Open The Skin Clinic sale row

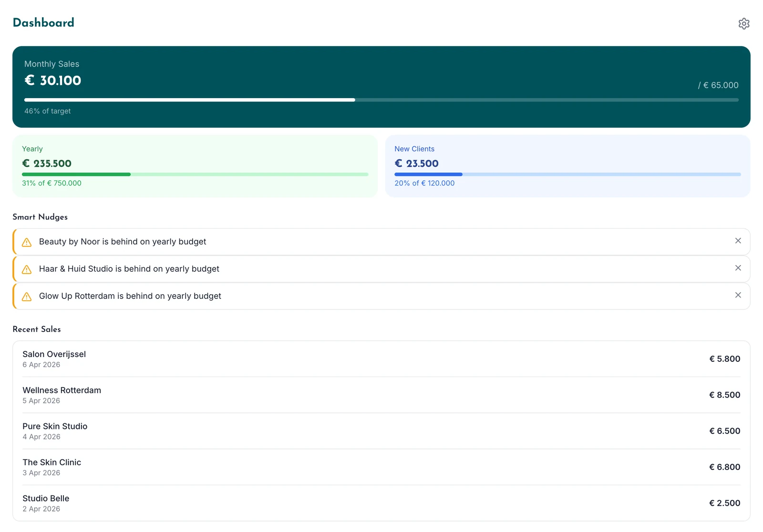381,467
